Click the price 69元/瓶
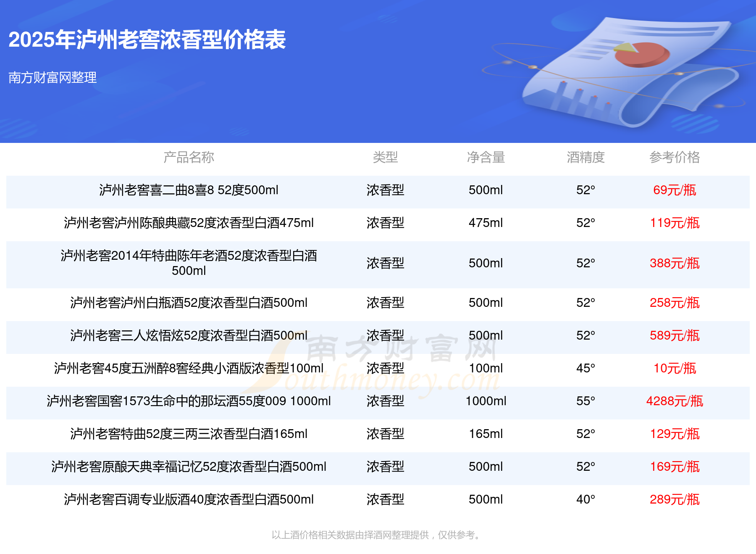756x554 pixels. [x=675, y=190]
